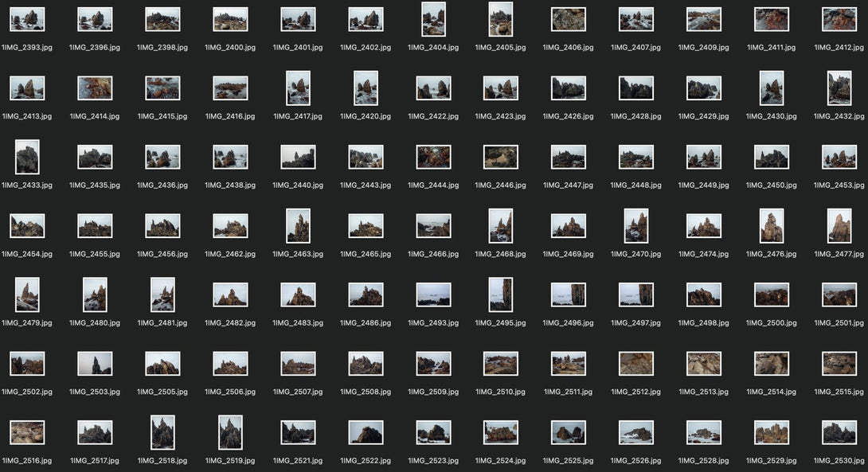This screenshot has width=868, height=472.
Task: Select the 1IMG_2396.jpg thumbnail
Action: click(95, 19)
